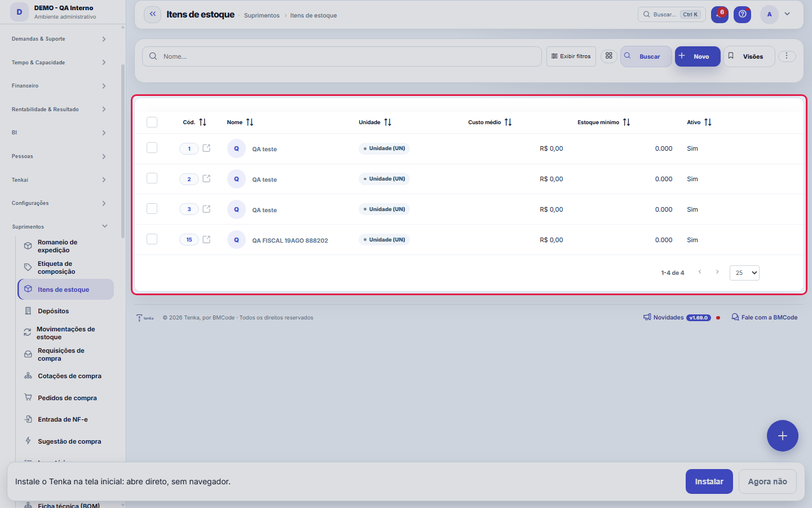The width and height of the screenshot is (812, 508).
Task: Check the row with code 1
Action: coord(152,148)
